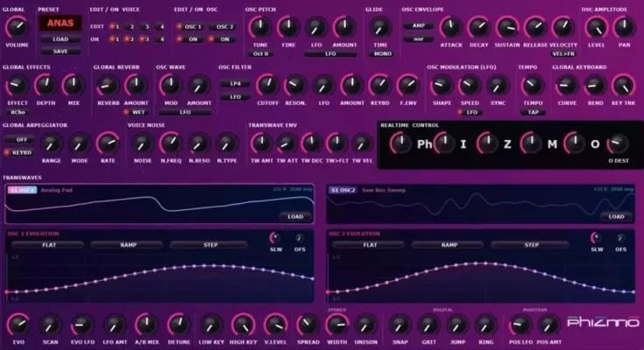Click the EVO knob in bottom row

click(18, 325)
